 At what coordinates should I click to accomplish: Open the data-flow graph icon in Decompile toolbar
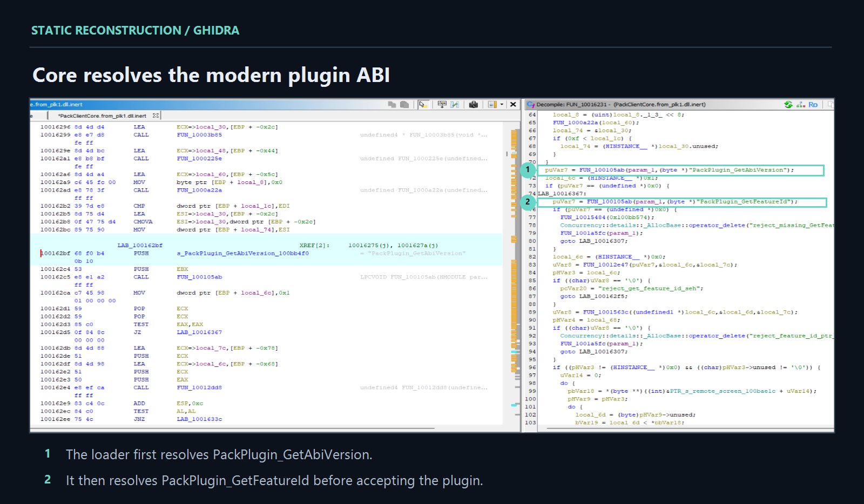click(x=801, y=105)
